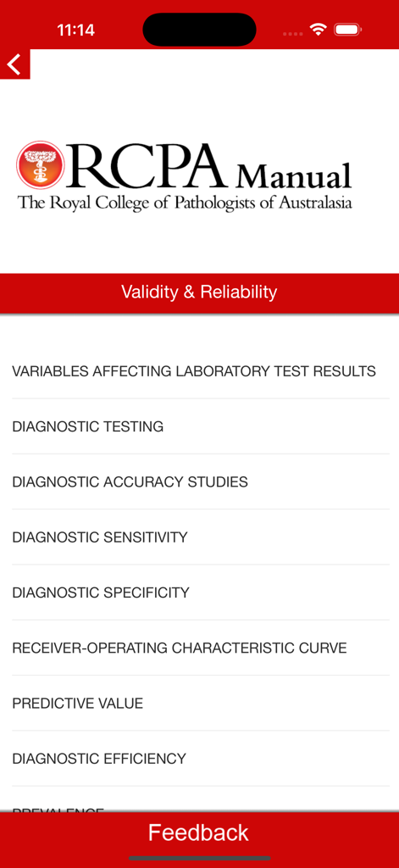Tap the RCPA Manual title banner
The image size is (399, 868).
185,176
